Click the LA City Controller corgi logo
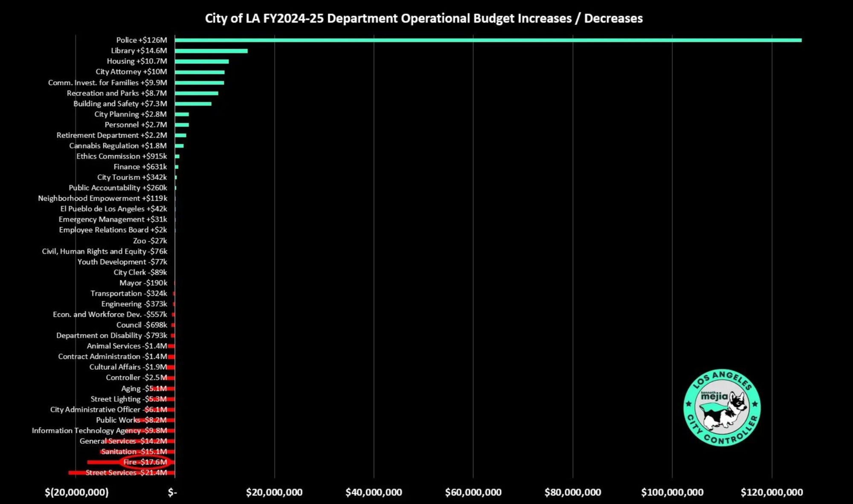Screen dimensions: 853x504 [x=722, y=407]
